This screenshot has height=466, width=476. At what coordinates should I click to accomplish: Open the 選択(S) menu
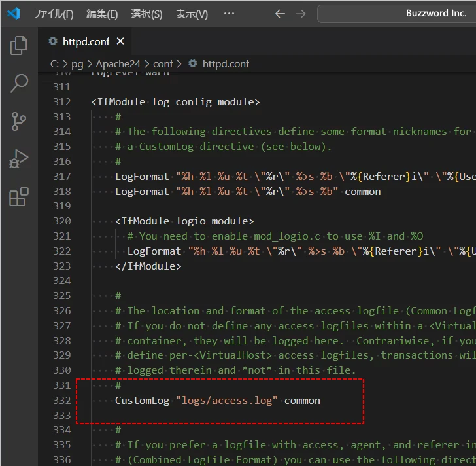pos(146,14)
